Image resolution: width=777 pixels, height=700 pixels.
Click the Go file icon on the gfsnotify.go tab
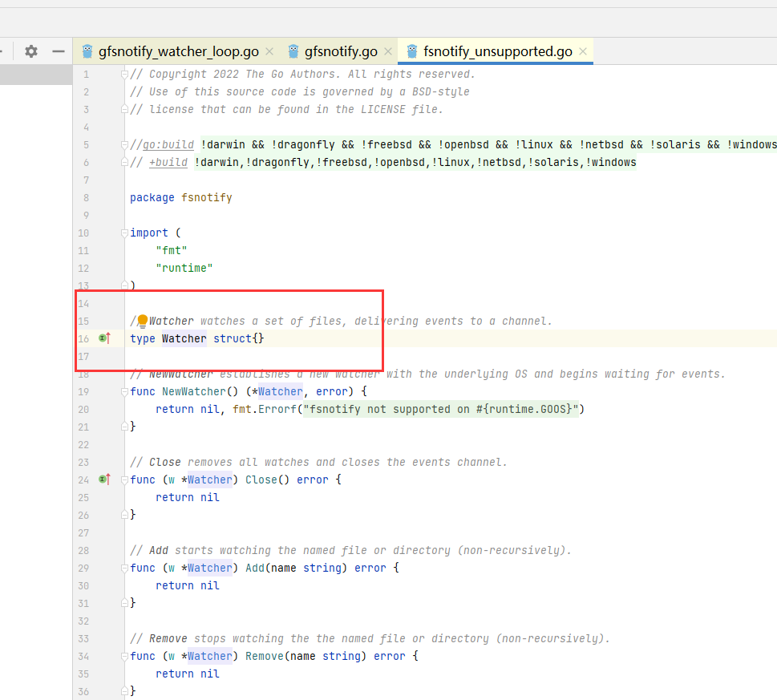(293, 51)
